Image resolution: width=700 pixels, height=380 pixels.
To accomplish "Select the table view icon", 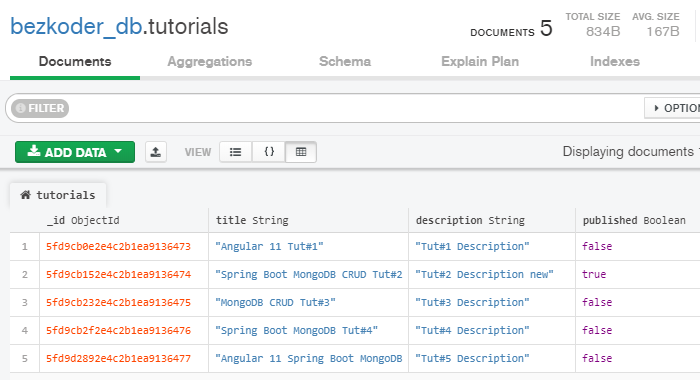I will pos(301,152).
